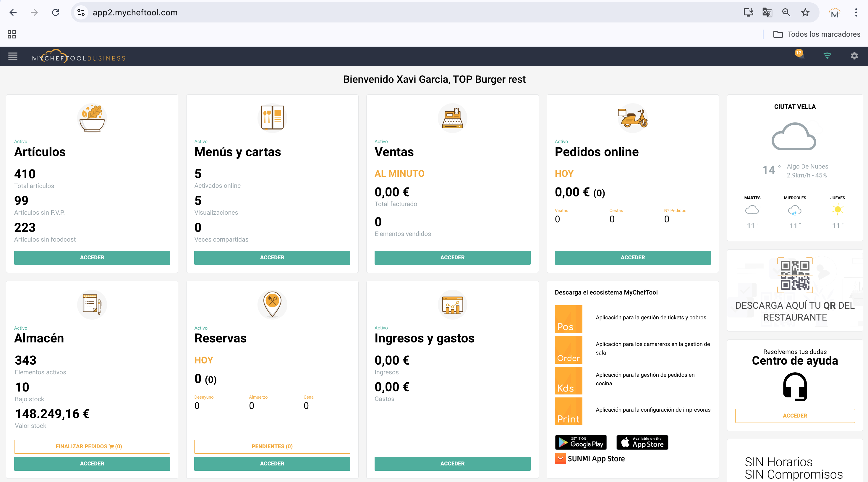
Task: Click the SUNMI App Store link
Action: point(590,459)
